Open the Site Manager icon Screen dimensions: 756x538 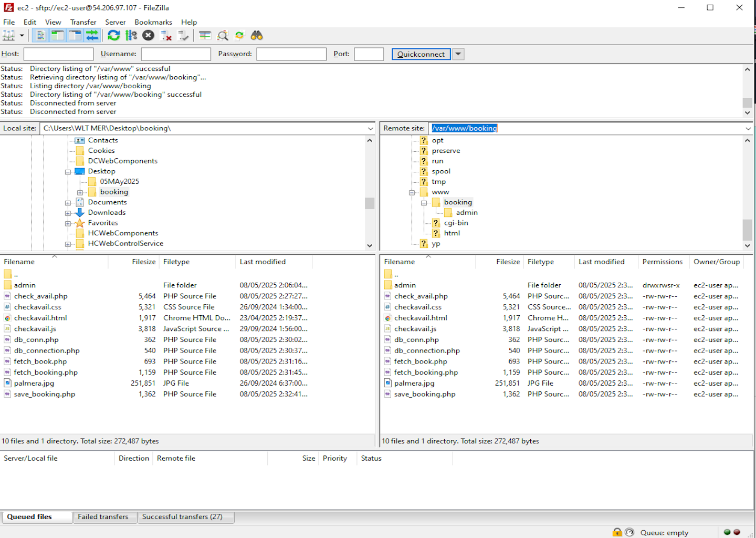(x=9, y=36)
